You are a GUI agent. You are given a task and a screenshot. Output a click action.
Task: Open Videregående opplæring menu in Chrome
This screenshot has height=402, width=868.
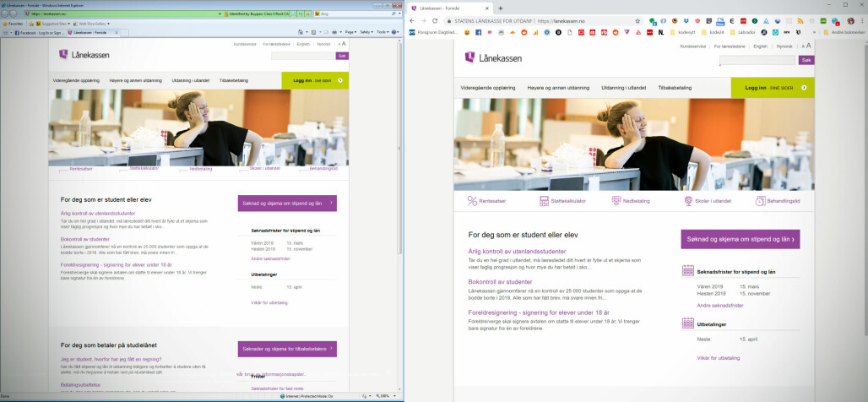coord(488,88)
